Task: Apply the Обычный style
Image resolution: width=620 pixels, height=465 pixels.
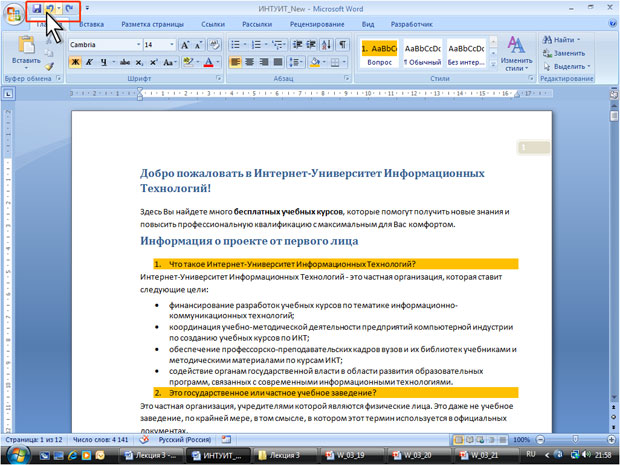Action: pyautogui.click(x=422, y=53)
